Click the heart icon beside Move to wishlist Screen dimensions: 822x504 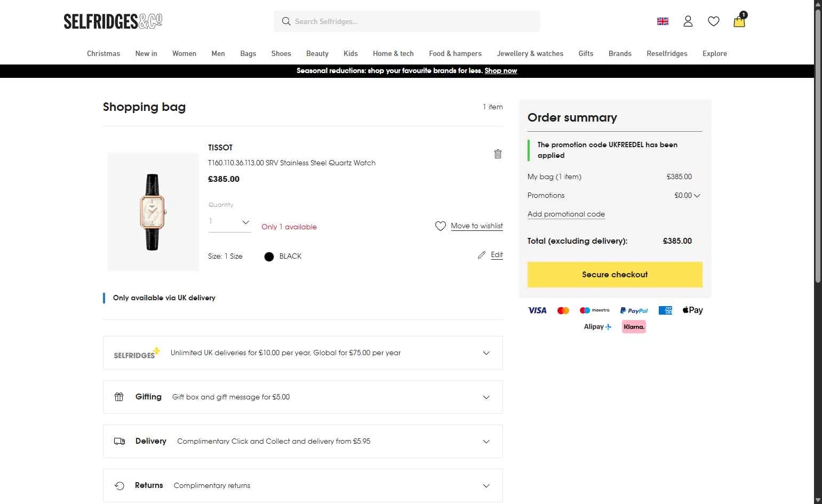coord(441,226)
